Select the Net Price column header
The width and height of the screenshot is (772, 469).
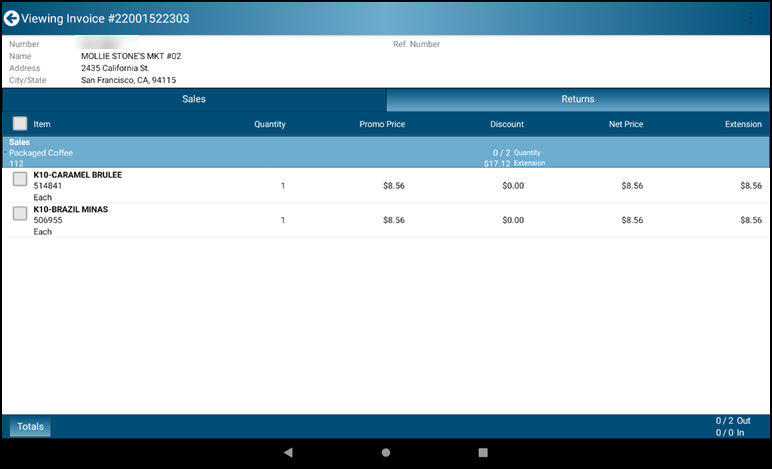click(x=626, y=124)
